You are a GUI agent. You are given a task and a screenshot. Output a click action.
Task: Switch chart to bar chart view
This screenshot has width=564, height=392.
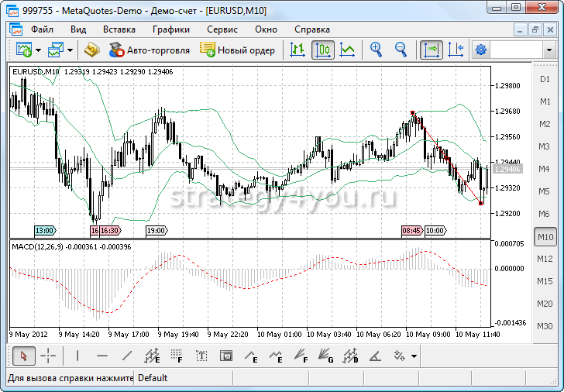(x=297, y=50)
